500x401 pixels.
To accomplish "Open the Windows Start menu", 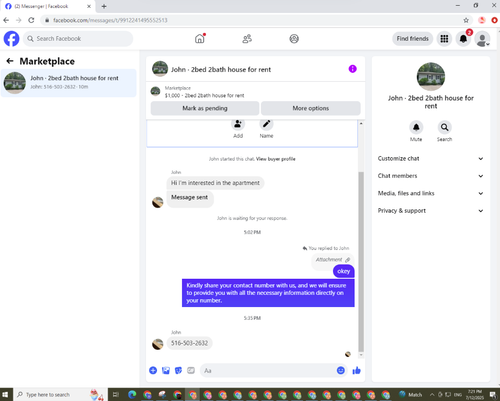I will [6, 394].
